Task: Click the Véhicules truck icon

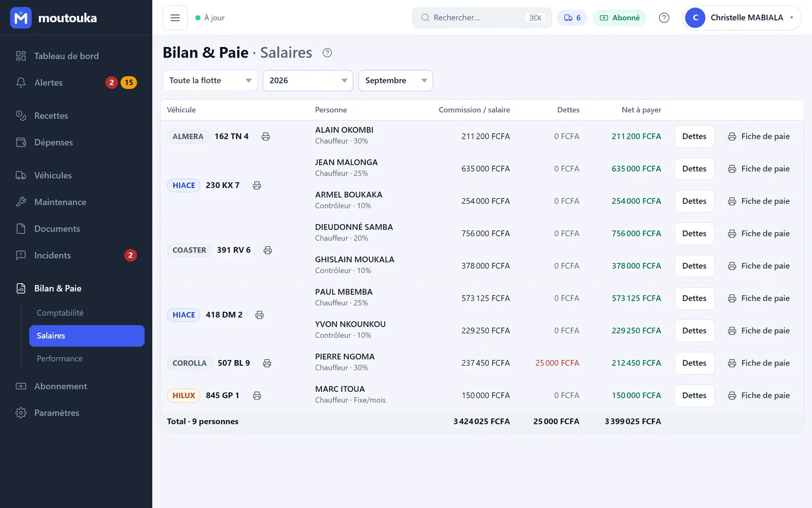Action: [21, 175]
